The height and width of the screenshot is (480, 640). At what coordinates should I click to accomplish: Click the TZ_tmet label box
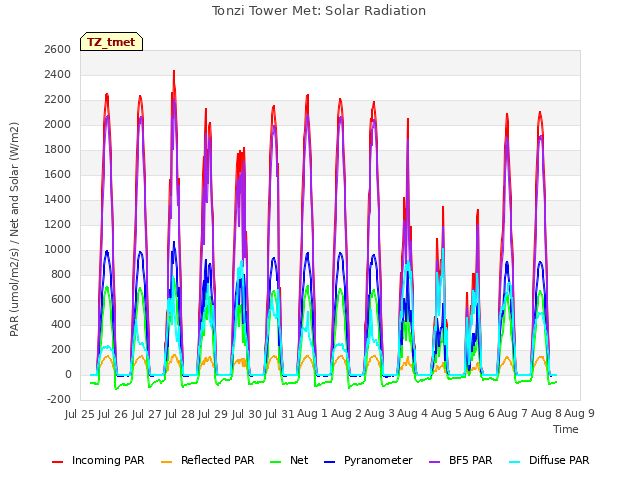click(x=111, y=42)
